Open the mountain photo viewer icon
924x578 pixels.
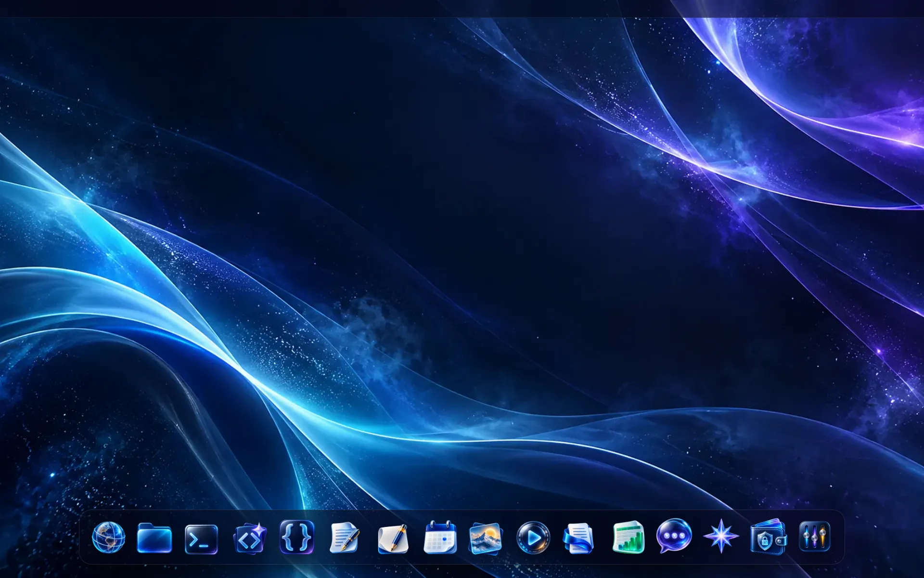[486, 538]
